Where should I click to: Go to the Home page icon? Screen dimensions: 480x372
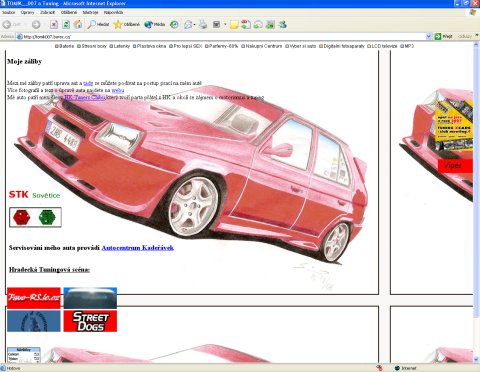78,24
